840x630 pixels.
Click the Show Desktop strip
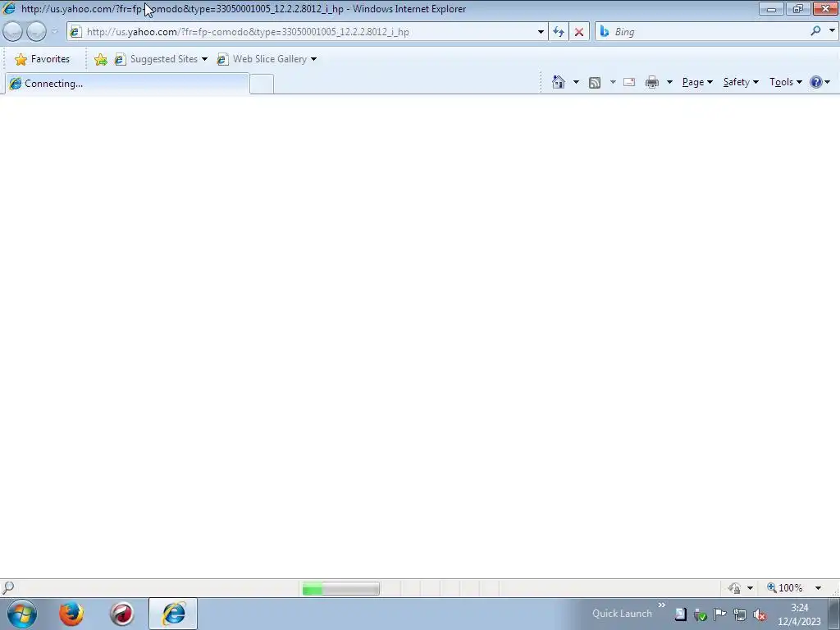pyautogui.click(x=834, y=614)
